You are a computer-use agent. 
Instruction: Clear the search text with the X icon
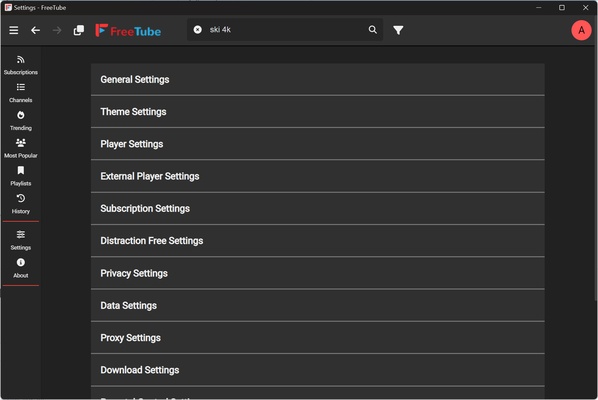pyautogui.click(x=198, y=29)
